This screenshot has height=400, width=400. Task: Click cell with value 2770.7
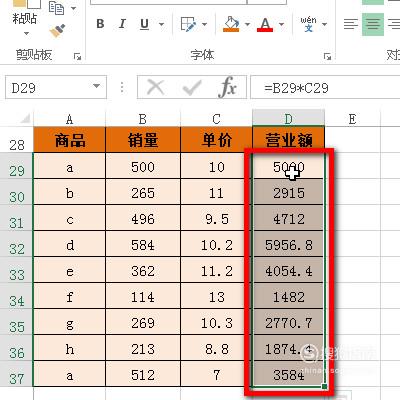pos(289,322)
